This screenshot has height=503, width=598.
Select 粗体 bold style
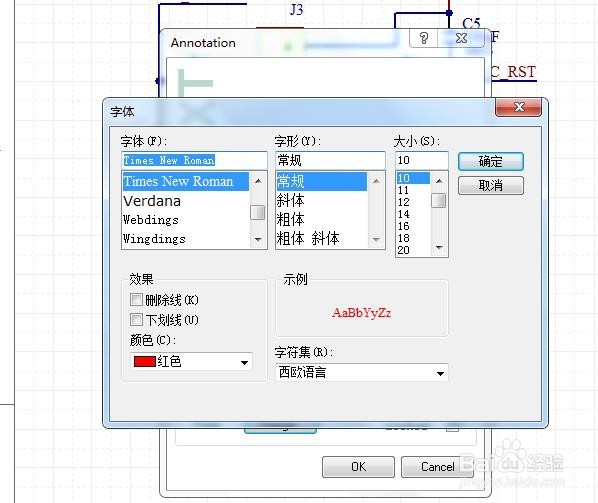(x=322, y=220)
